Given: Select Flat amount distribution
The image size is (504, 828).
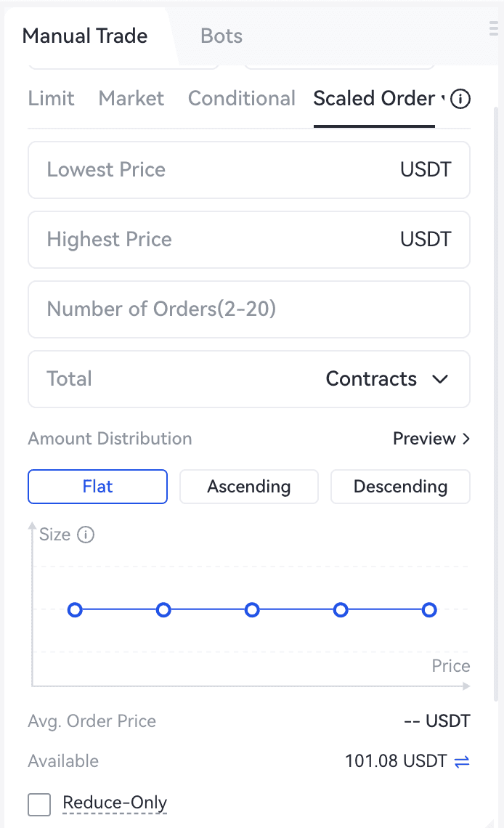Looking at the screenshot, I should pyautogui.click(x=97, y=487).
